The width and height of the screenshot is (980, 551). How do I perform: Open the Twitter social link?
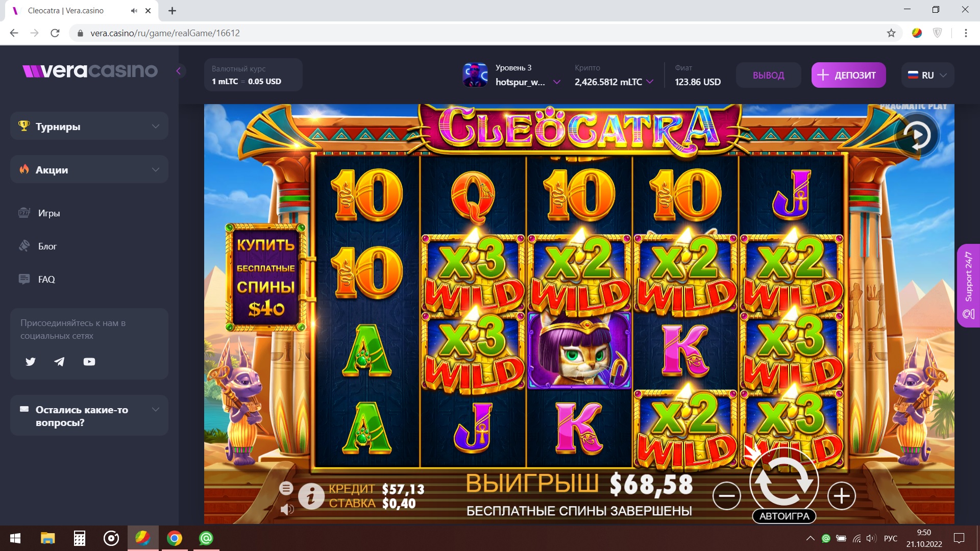tap(31, 362)
